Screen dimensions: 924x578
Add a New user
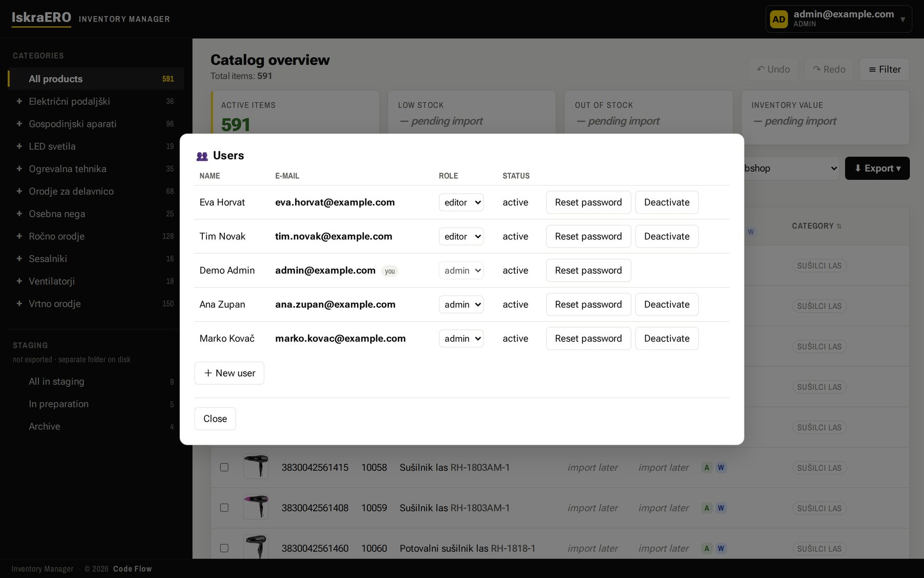click(x=229, y=373)
